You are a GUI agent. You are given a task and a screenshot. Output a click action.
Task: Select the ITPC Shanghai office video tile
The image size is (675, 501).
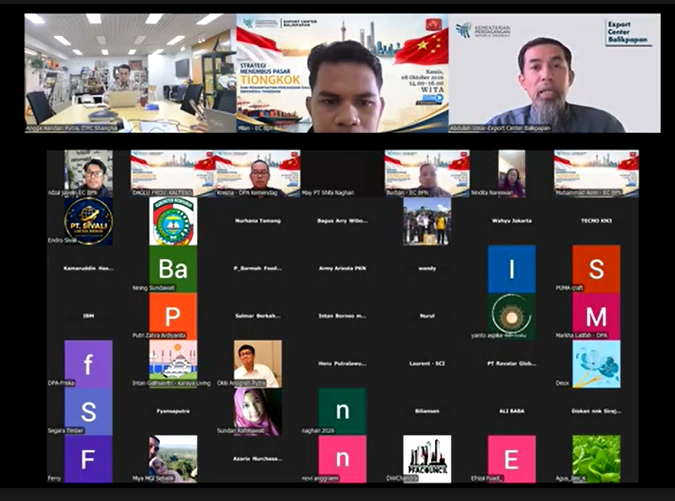pyautogui.click(x=130, y=73)
